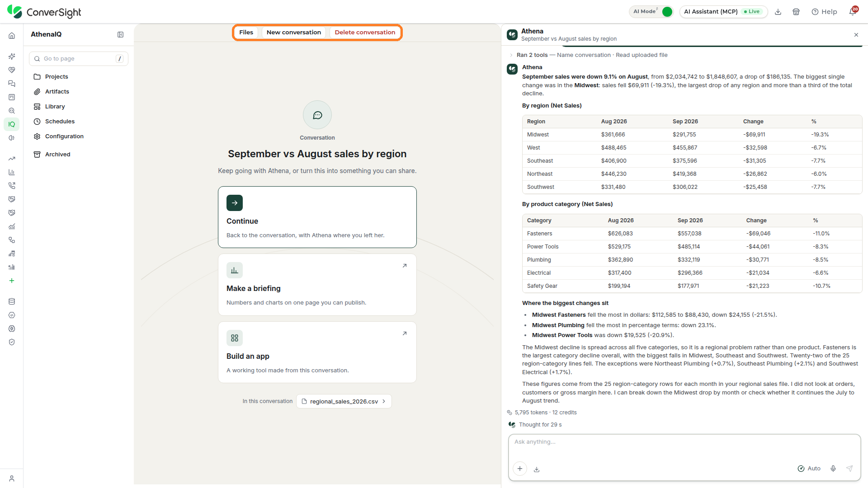Screen dimensions: 868x488
Task: Click the Home icon in left rail
Action: 12,35
